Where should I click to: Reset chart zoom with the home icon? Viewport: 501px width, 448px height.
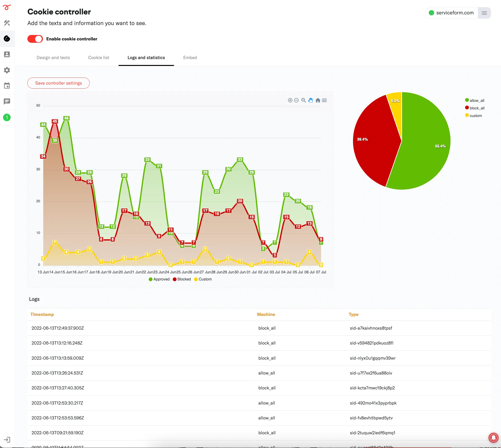pyautogui.click(x=318, y=100)
